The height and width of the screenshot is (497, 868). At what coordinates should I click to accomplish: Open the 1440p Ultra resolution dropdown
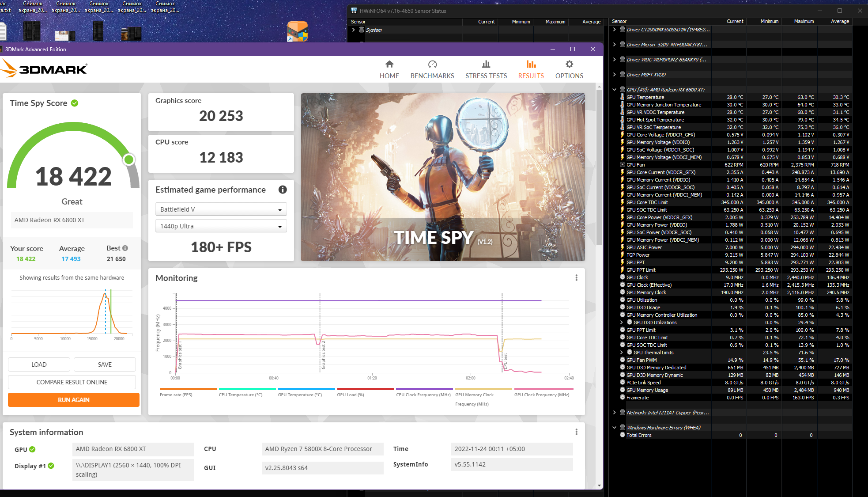point(221,226)
